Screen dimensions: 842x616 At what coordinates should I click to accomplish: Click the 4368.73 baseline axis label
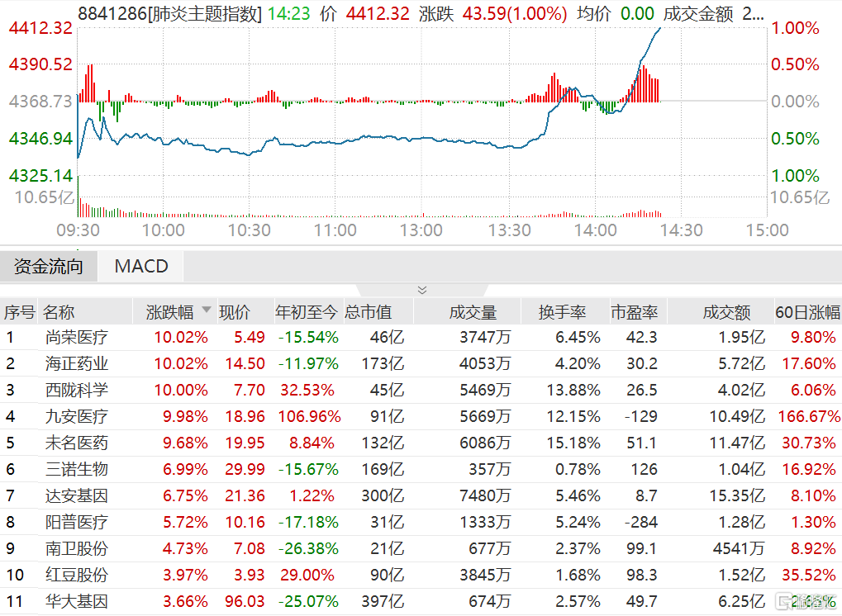coord(40,102)
